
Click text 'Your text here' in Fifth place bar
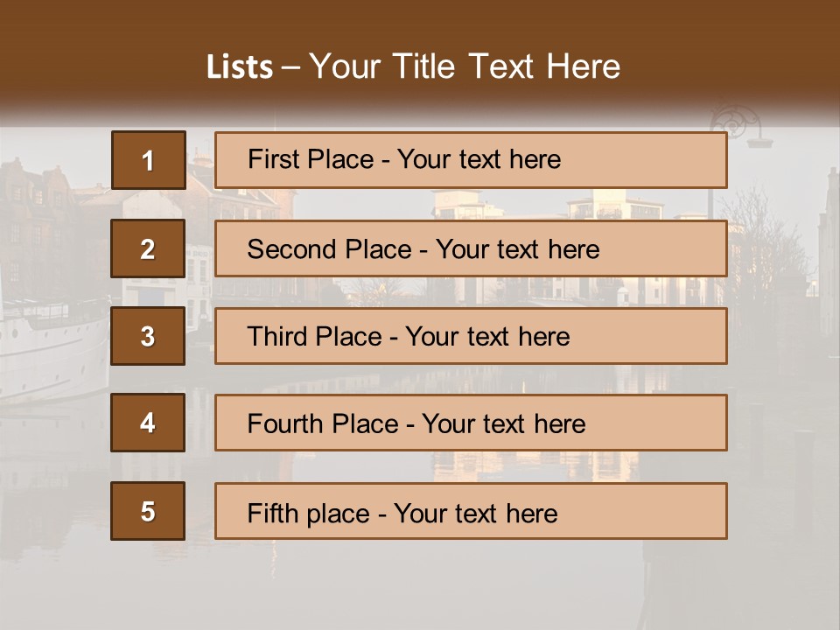click(476, 514)
